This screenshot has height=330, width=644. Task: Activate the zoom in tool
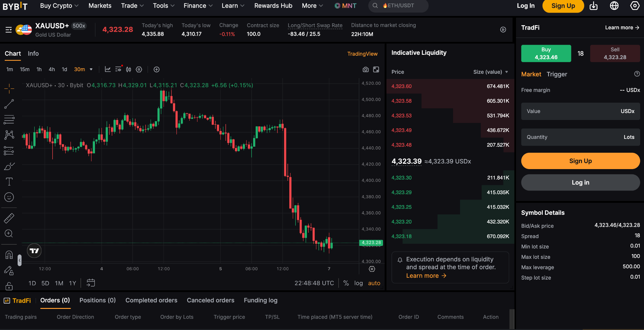(9, 234)
